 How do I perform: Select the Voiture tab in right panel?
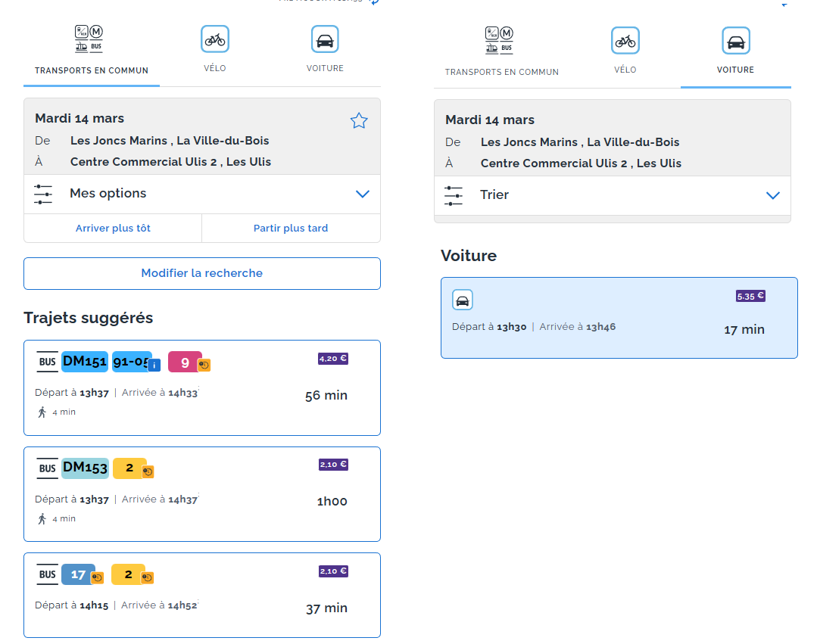click(x=735, y=52)
